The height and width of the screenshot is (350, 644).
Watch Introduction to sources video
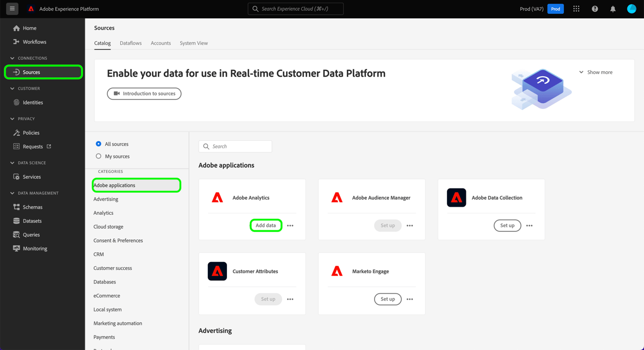pyautogui.click(x=144, y=93)
